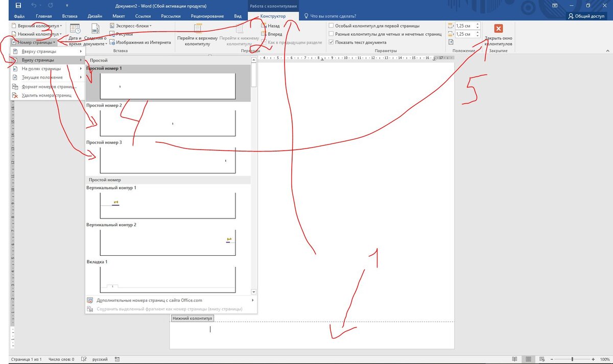Switch to Главная (Home) ribbon tab
613x364 pixels.
(44, 16)
